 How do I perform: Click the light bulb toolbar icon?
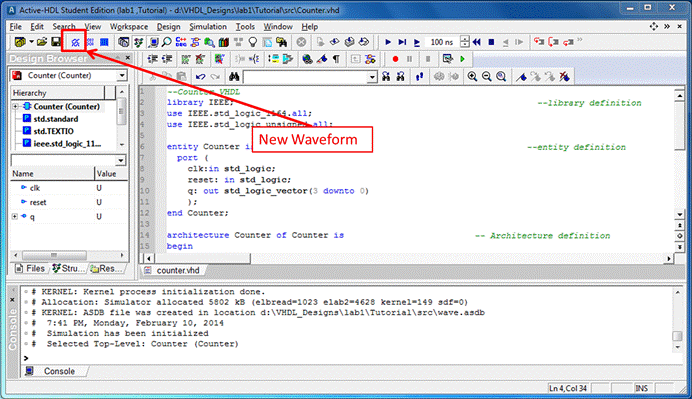252,42
